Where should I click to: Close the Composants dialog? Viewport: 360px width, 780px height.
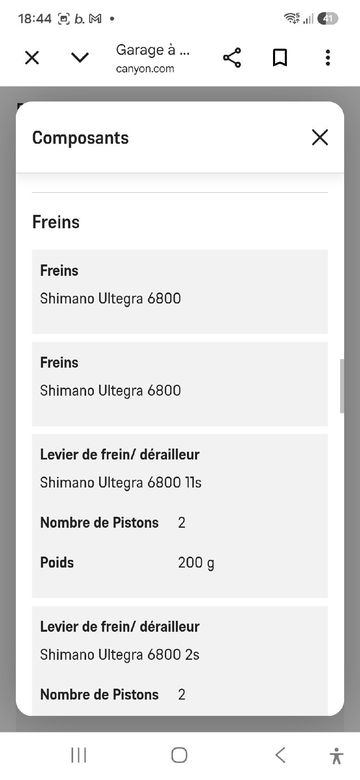tap(320, 137)
